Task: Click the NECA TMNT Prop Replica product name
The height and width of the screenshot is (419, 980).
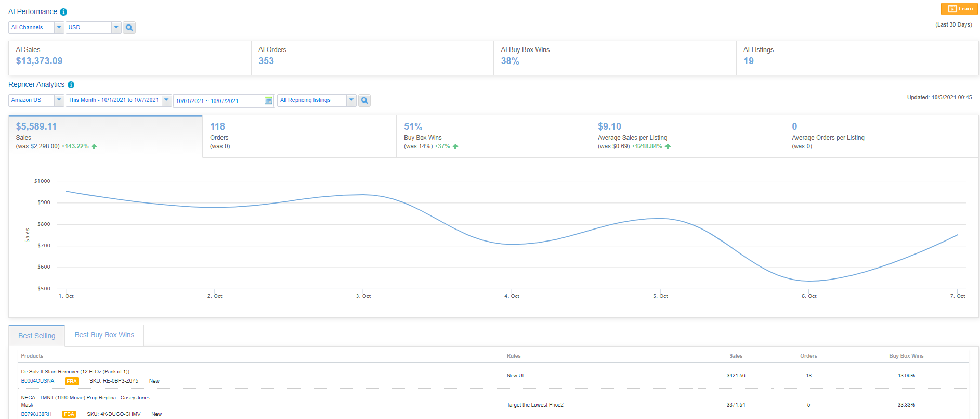Action: click(x=86, y=401)
